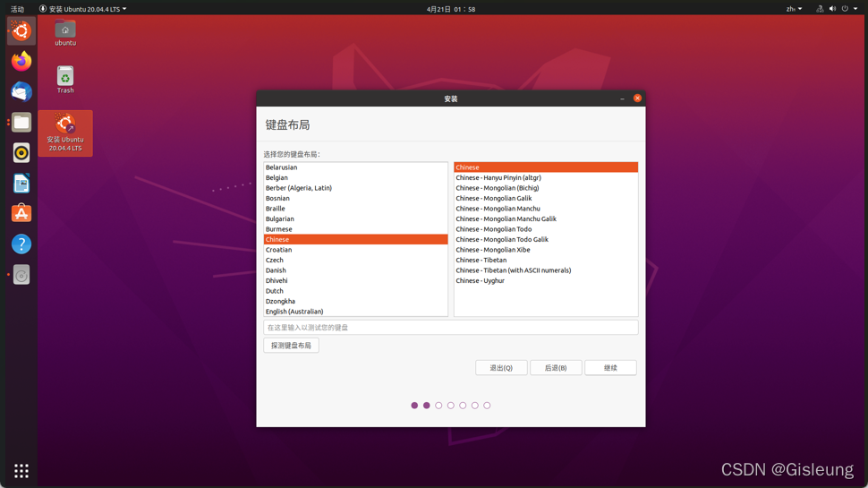Select Dzongkha in the layout list
The image size is (868, 488).
click(x=355, y=302)
